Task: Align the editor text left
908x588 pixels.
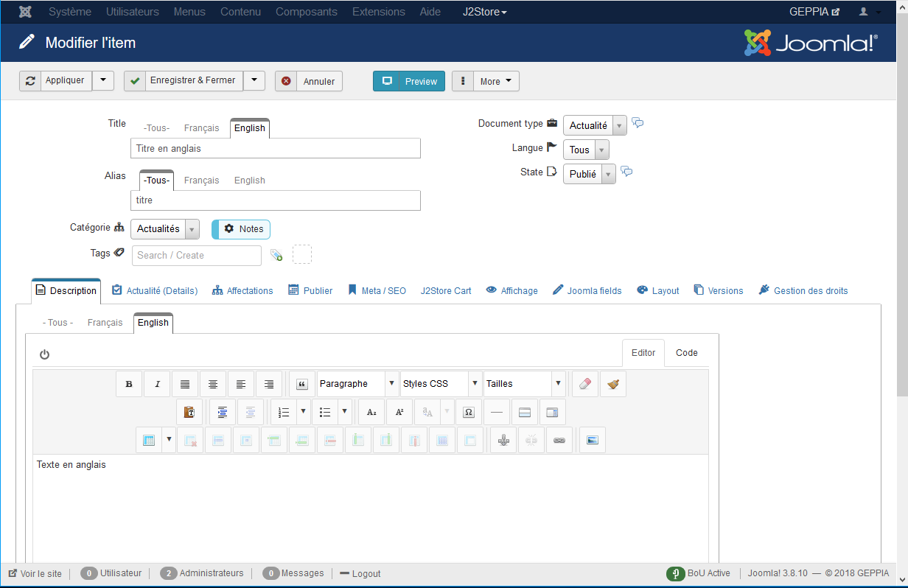Action: point(241,384)
